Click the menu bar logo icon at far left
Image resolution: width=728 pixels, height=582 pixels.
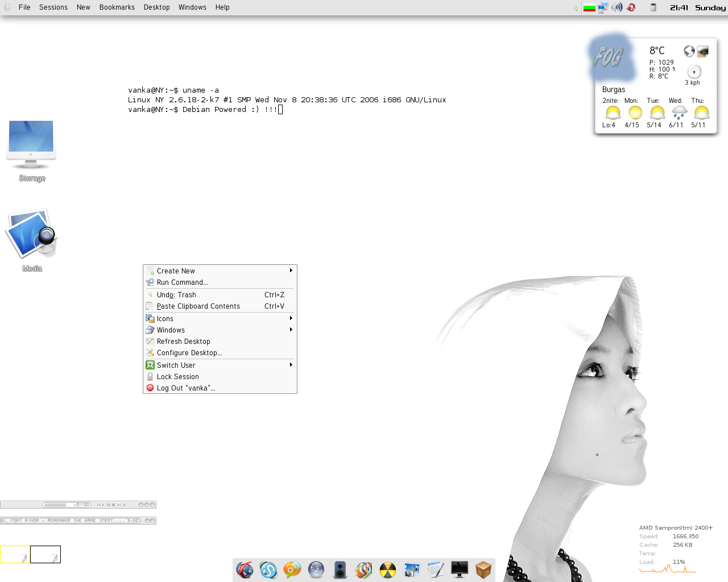(x=7, y=7)
